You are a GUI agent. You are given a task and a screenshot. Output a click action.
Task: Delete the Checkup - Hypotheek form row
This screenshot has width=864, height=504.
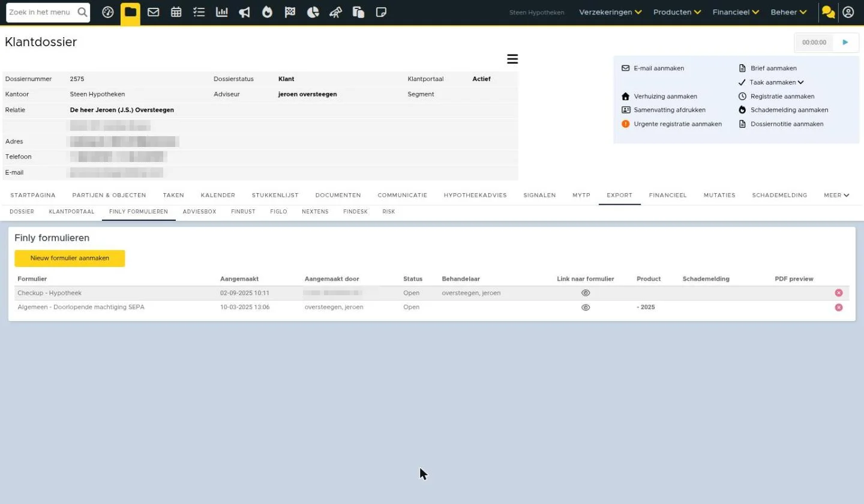coord(839,293)
